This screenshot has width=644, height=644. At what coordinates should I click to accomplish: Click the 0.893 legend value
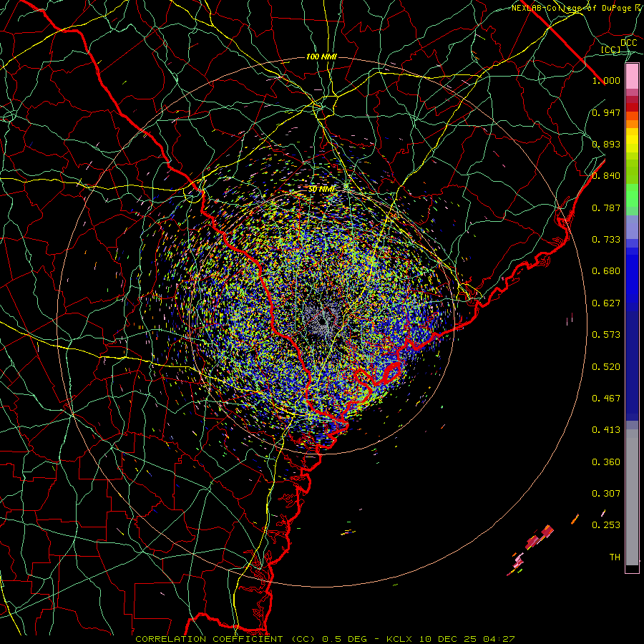click(606, 144)
